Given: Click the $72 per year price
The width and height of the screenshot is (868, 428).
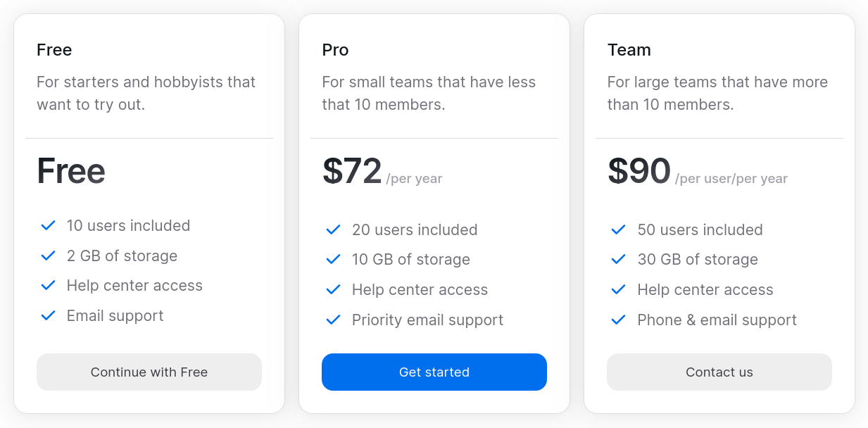Looking at the screenshot, I should click(352, 172).
